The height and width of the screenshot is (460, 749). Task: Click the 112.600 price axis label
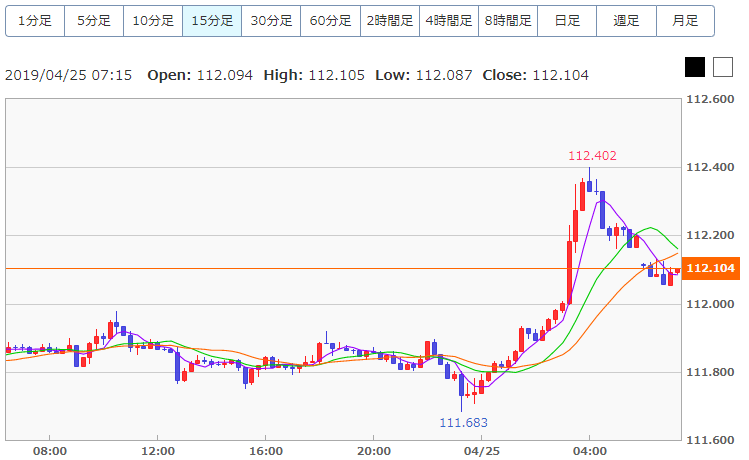711,99
